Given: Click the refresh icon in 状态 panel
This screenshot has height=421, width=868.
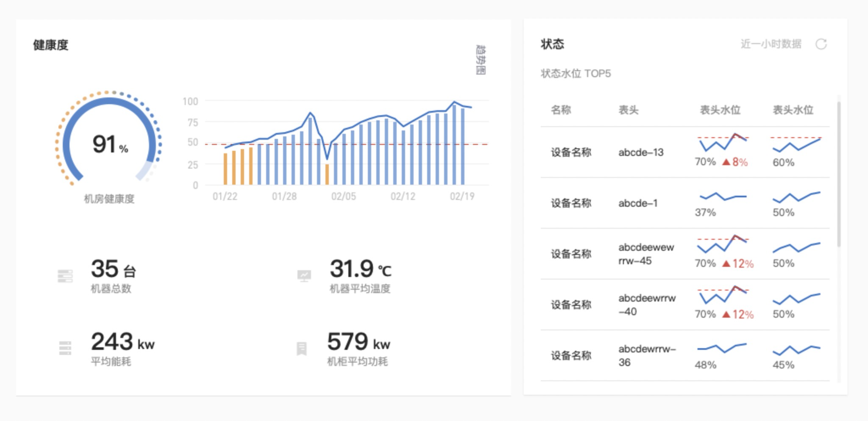Looking at the screenshot, I should click(x=821, y=44).
